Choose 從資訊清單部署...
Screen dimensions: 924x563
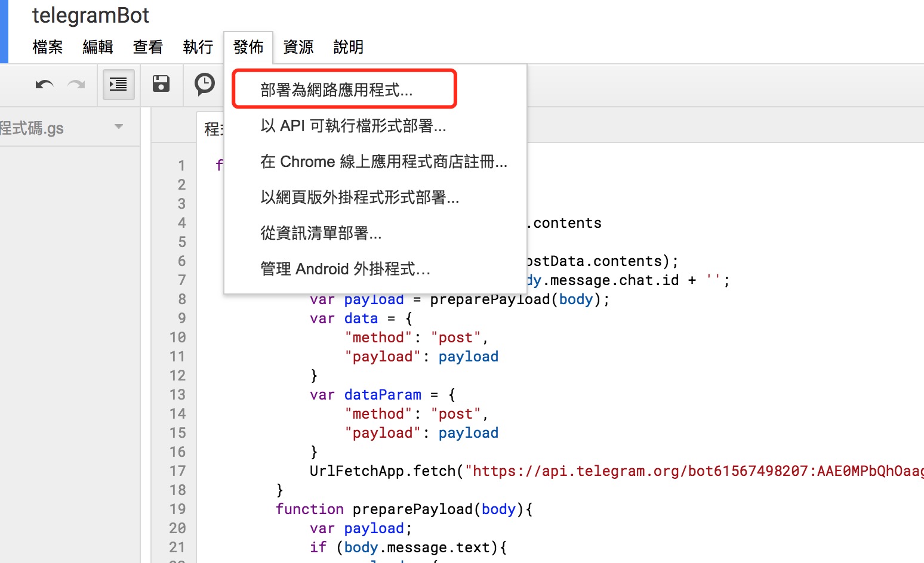pyautogui.click(x=375, y=233)
